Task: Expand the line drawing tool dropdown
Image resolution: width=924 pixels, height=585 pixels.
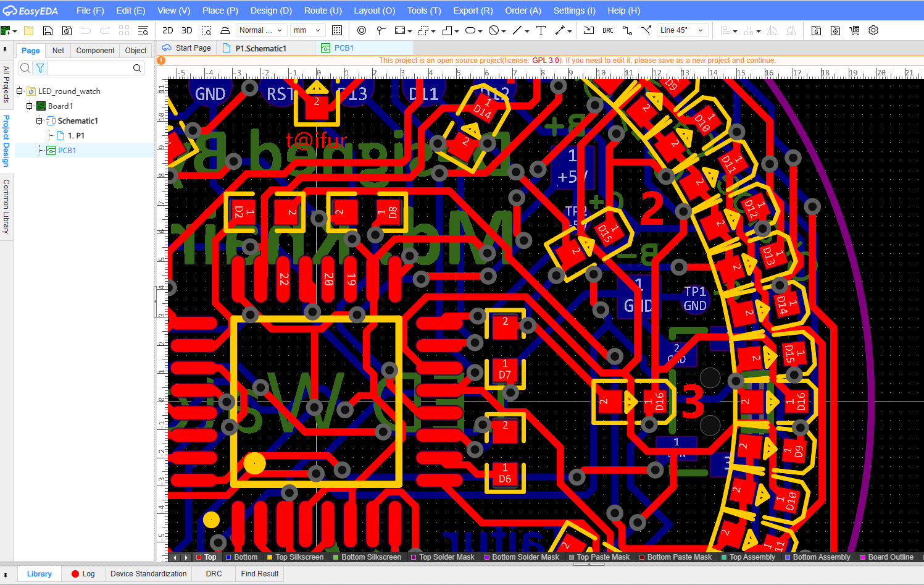Action: click(x=527, y=31)
